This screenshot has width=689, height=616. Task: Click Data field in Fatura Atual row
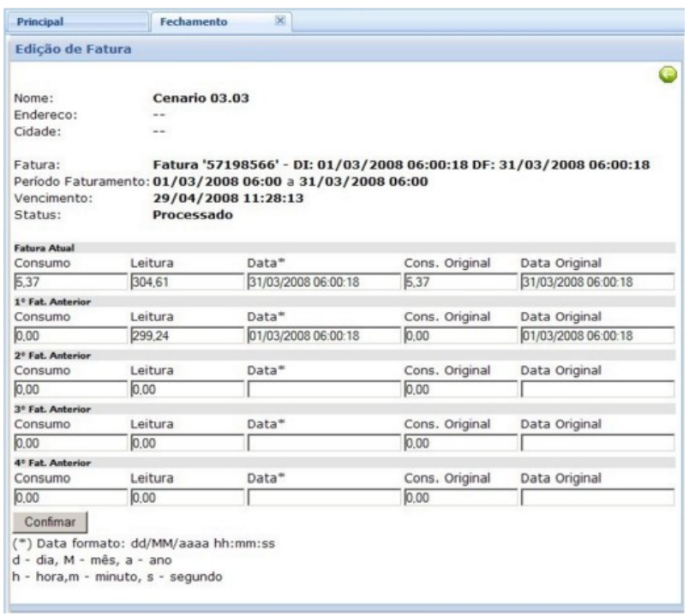[321, 283]
